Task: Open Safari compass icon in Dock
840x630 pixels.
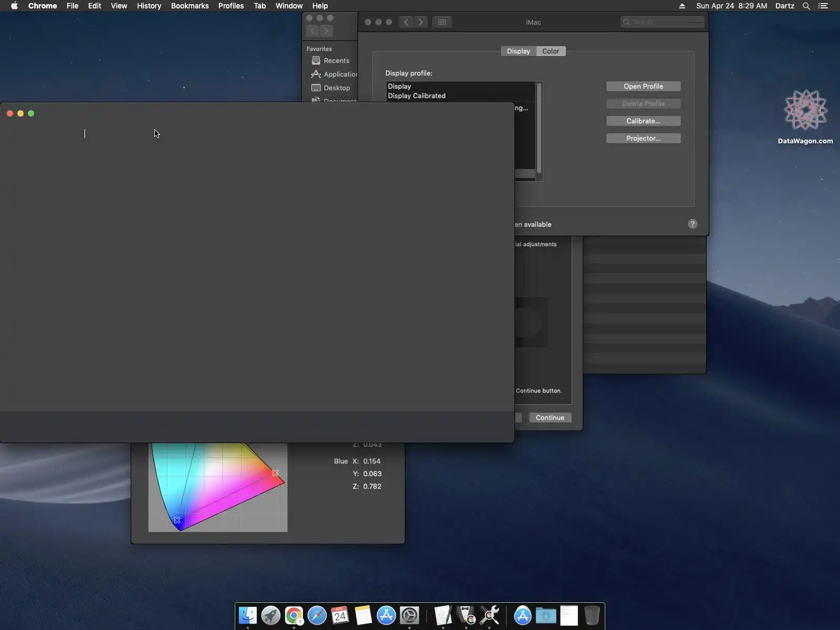Action: tap(317, 615)
